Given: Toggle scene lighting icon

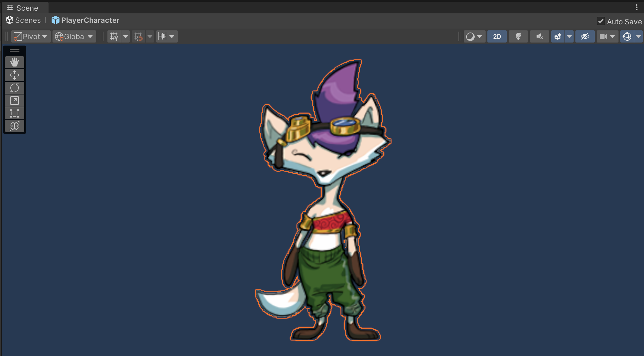Looking at the screenshot, I should (518, 36).
